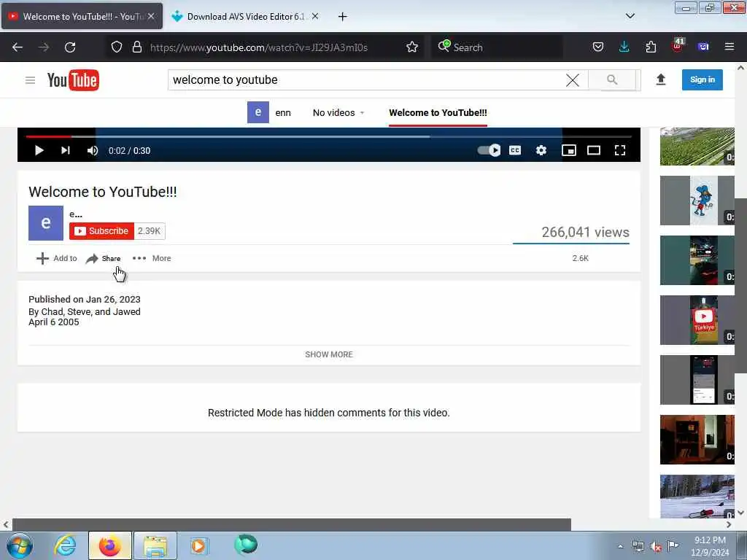Open tracking protection shield icon
Viewport: 747px width, 560px height.
pos(117,47)
